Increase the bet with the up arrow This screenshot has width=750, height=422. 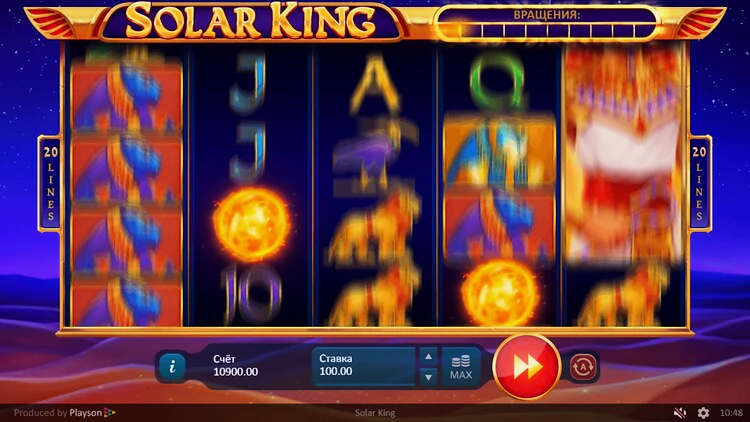click(428, 356)
